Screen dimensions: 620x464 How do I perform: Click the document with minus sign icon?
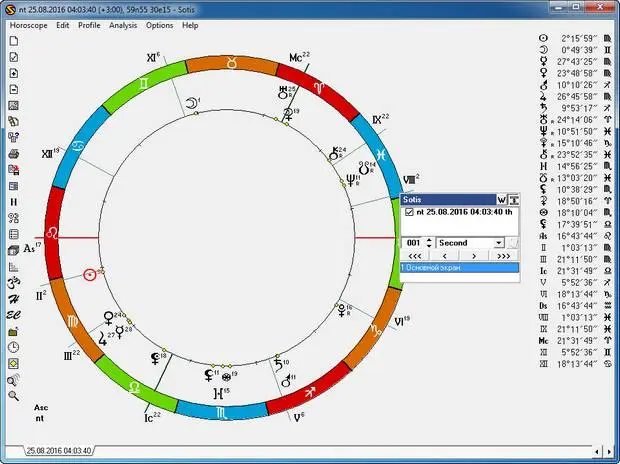pyautogui.click(x=13, y=89)
